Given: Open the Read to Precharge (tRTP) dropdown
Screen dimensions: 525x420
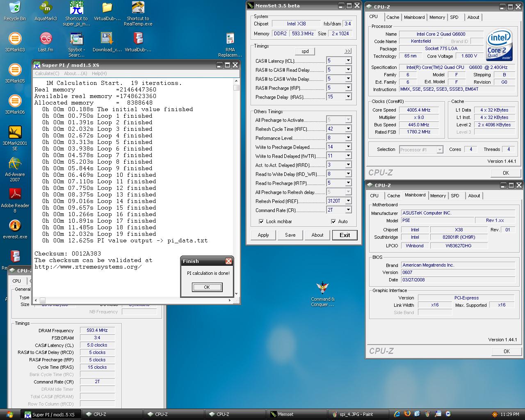Looking at the screenshot, I should pos(348,183).
